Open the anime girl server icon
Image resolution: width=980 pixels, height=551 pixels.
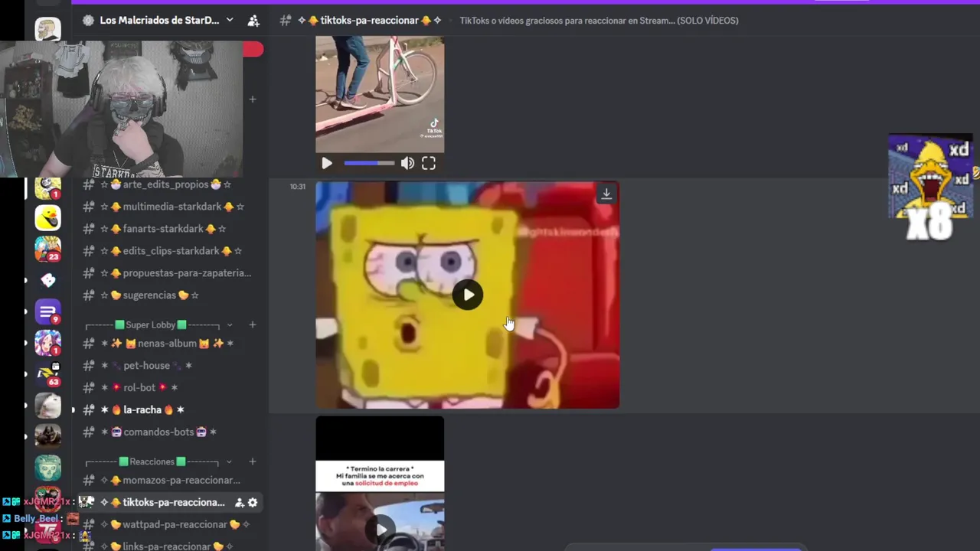pos(47,344)
